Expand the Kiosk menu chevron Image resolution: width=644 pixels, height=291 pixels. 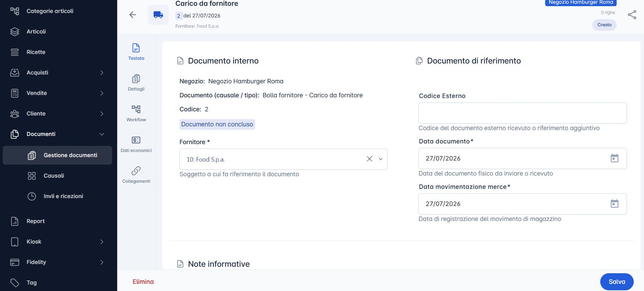pos(102,241)
